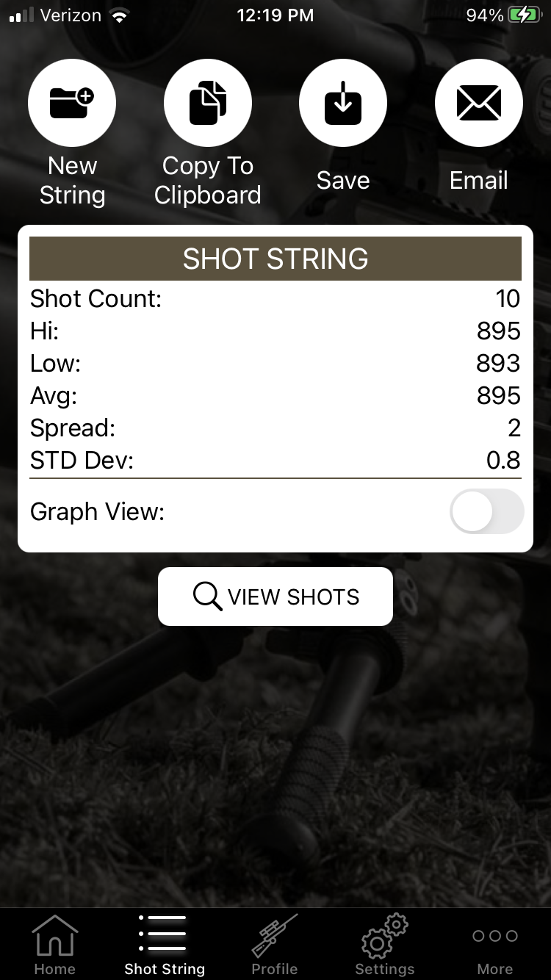The image size is (551, 980).
Task: Open the Home tab house icon
Action: click(x=55, y=936)
